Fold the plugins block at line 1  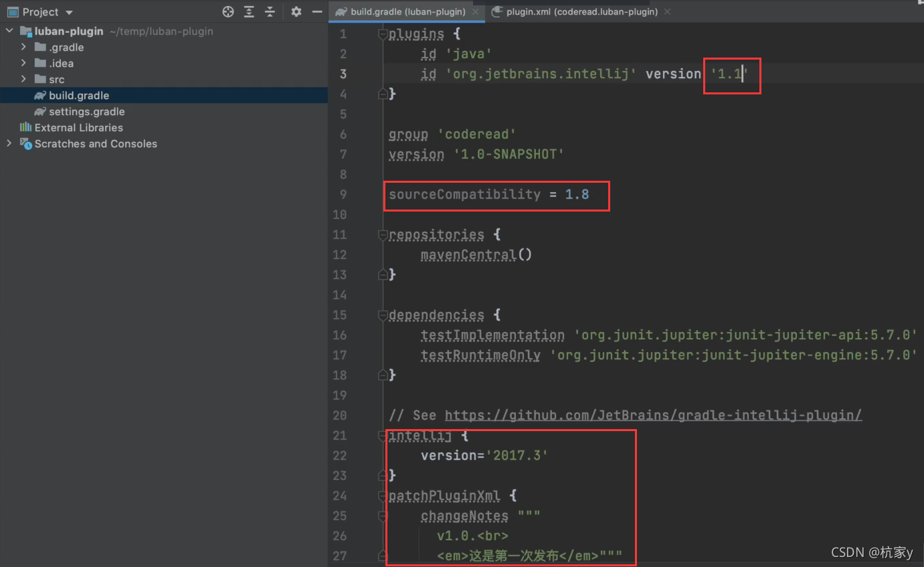point(383,33)
